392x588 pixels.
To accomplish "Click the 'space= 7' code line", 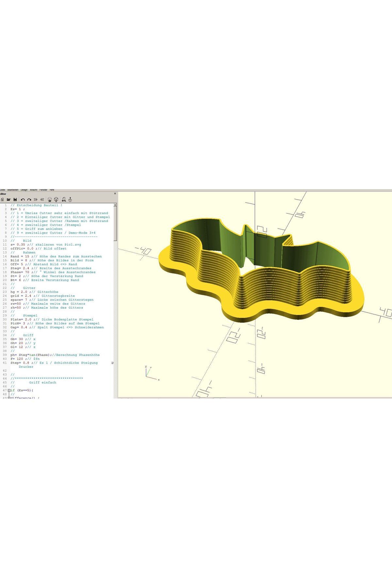I will [x=52, y=300].
